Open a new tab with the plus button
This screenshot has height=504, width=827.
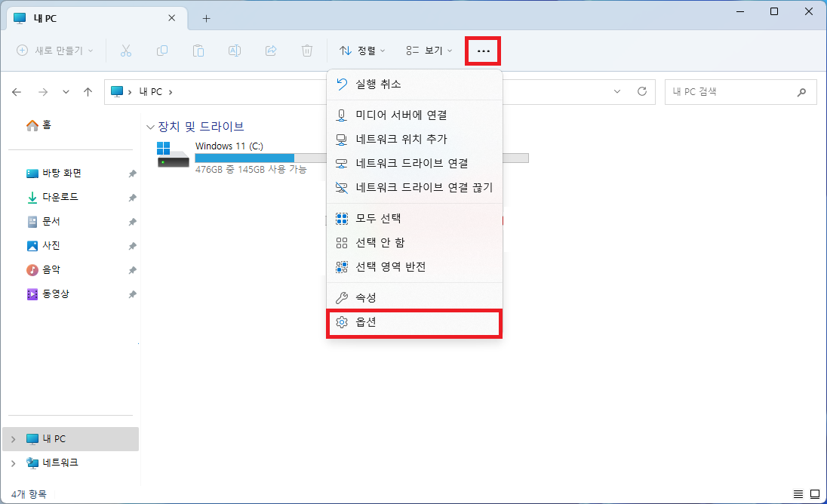pyautogui.click(x=206, y=18)
